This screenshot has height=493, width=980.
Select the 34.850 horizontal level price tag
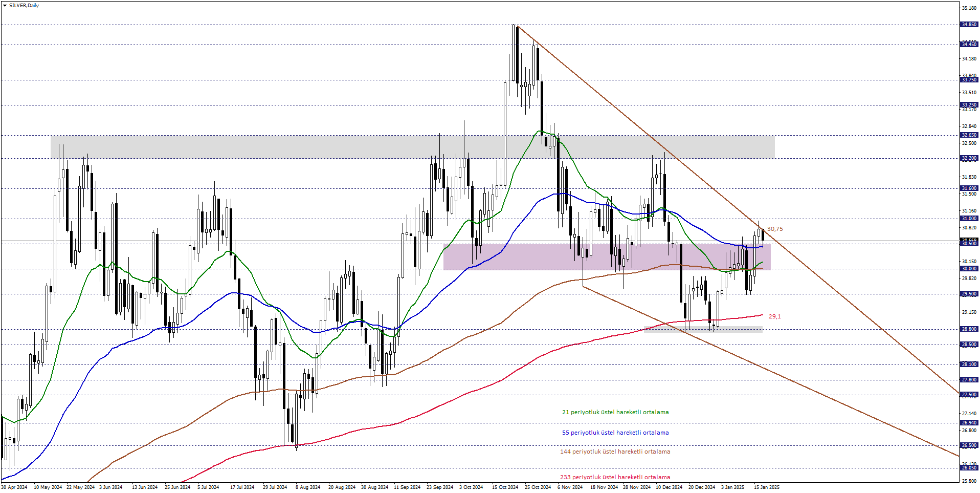click(x=969, y=25)
